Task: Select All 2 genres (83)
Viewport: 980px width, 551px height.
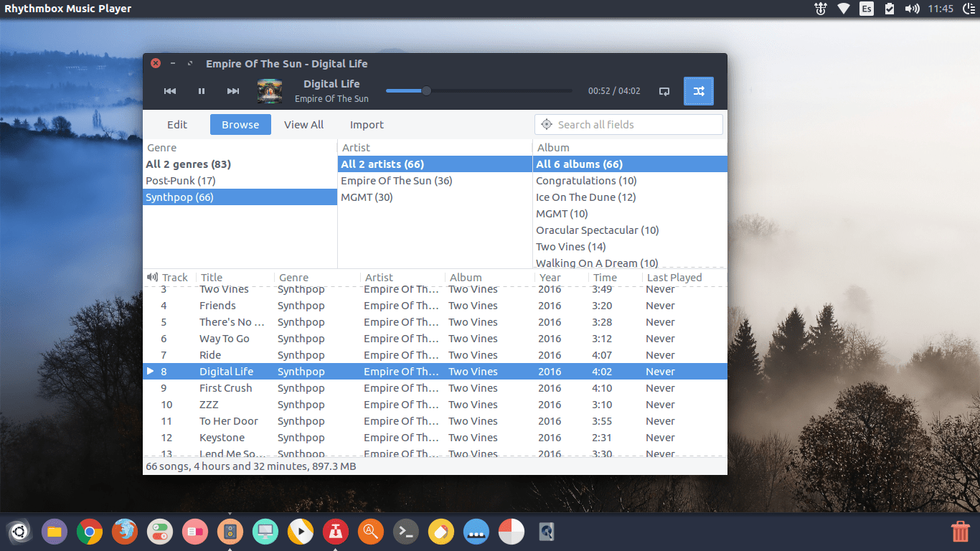Action: (240, 164)
